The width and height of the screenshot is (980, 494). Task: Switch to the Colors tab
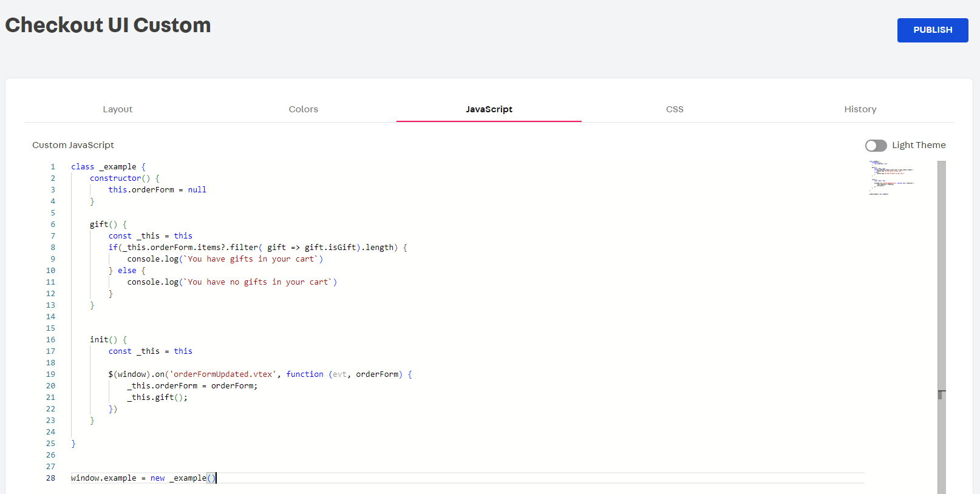[303, 109]
